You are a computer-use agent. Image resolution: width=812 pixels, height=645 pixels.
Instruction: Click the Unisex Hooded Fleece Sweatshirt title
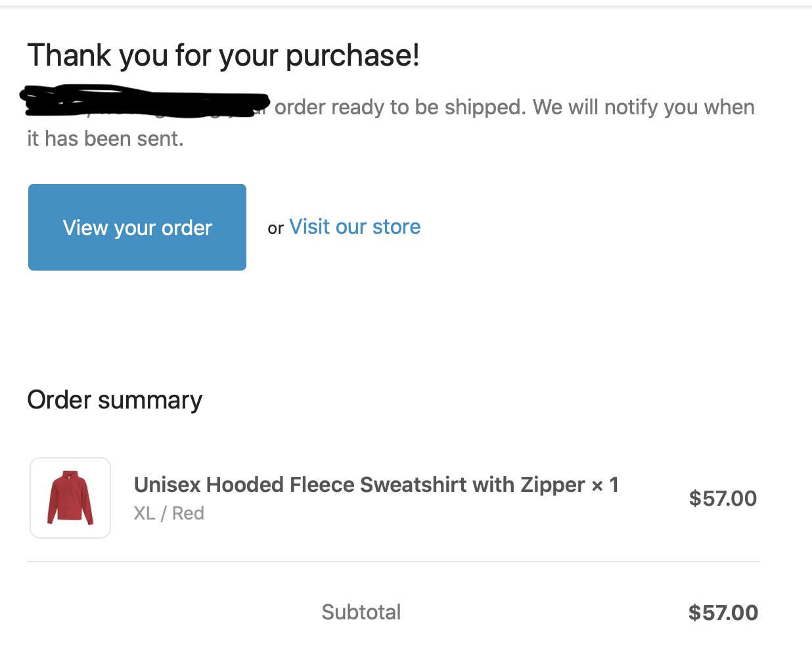(359, 485)
